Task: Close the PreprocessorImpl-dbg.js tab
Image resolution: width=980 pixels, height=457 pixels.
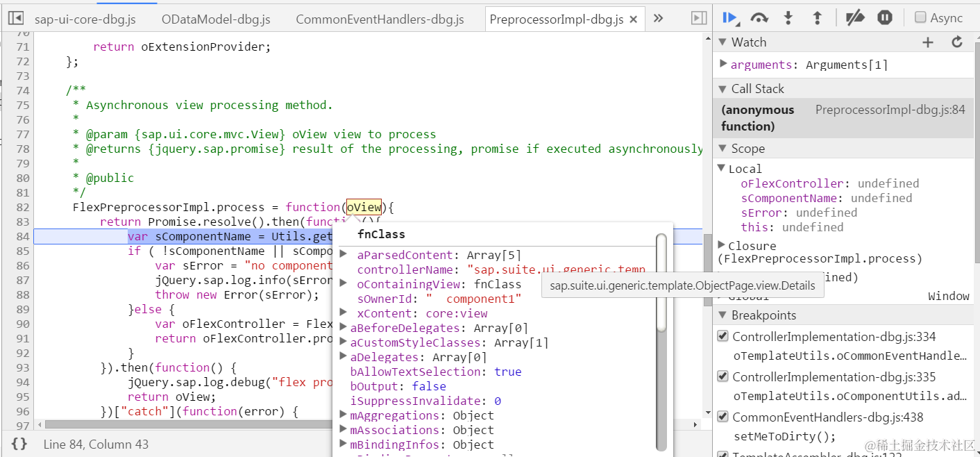Action: [633, 19]
